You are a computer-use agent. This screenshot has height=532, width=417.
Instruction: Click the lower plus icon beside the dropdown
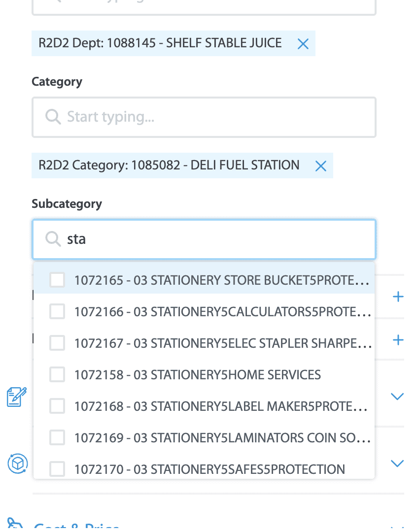(398, 340)
